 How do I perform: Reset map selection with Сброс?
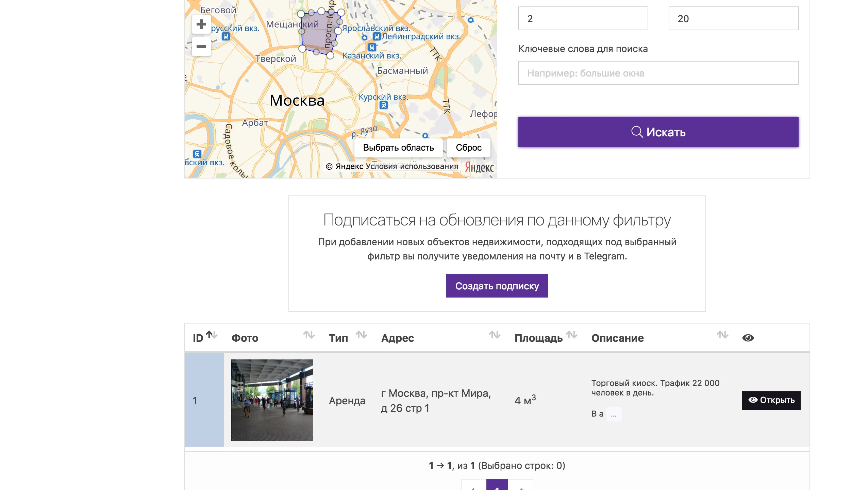point(468,148)
